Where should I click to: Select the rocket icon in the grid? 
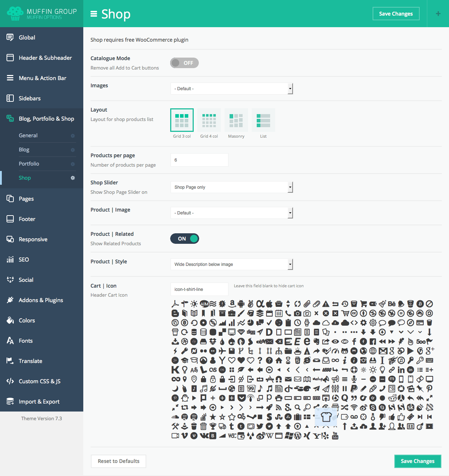(x=269, y=408)
